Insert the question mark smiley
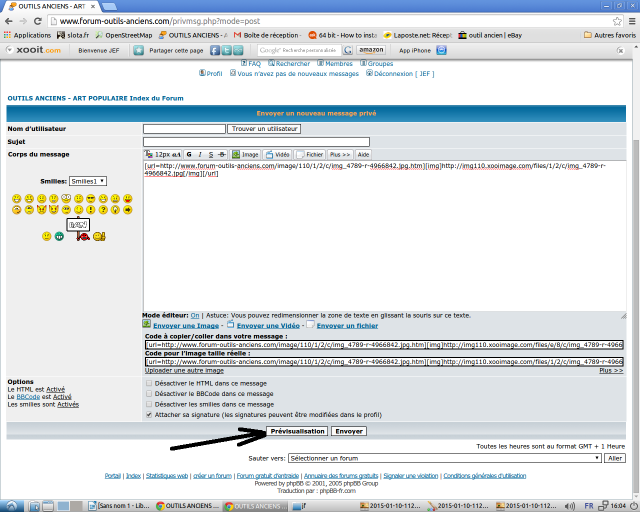Viewport: 640px width, 512px height. [x=103, y=210]
